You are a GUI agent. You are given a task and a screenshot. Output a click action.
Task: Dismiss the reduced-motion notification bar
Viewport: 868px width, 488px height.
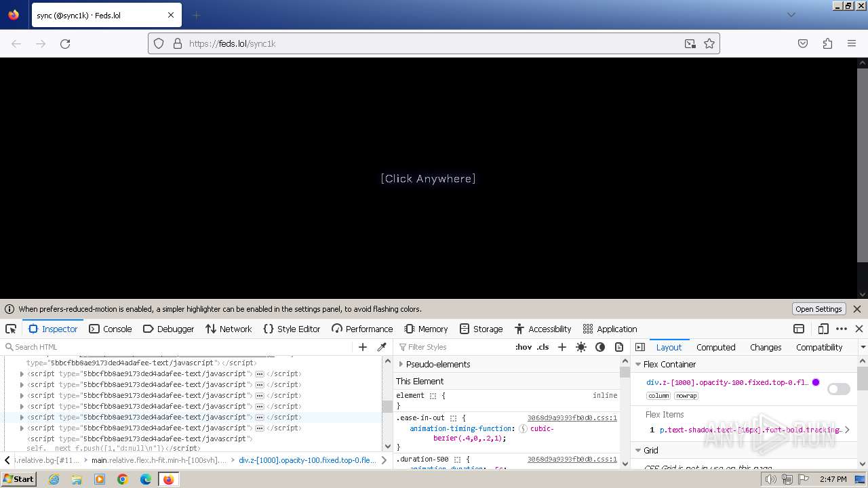(x=857, y=309)
